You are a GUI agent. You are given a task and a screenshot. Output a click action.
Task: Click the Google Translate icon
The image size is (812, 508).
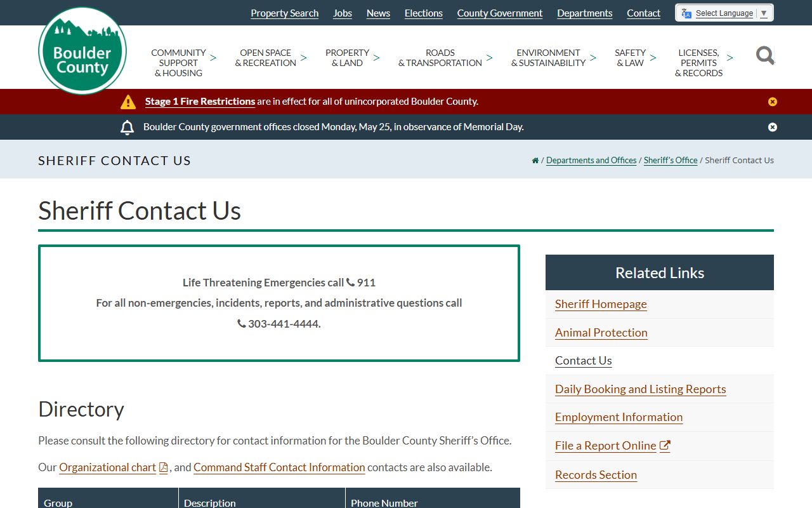click(x=686, y=13)
